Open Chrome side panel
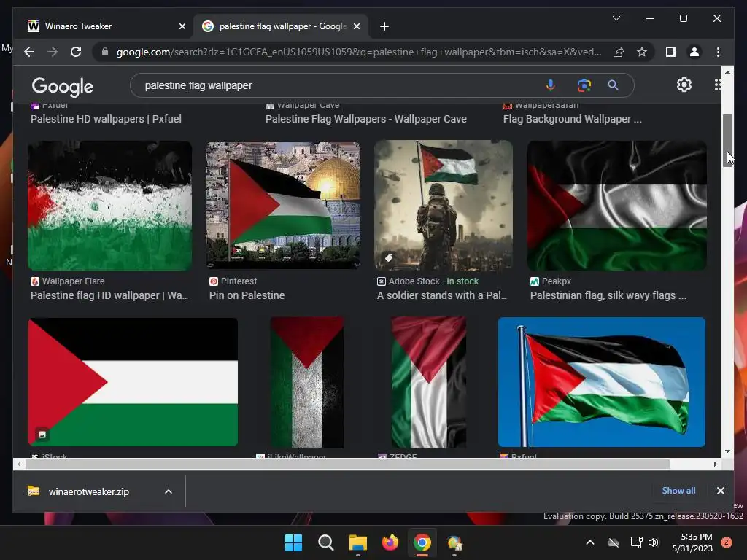 click(671, 52)
